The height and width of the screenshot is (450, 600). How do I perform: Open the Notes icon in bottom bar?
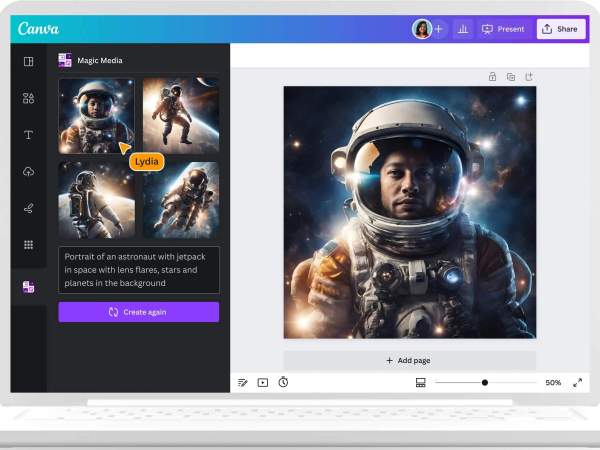tap(243, 382)
